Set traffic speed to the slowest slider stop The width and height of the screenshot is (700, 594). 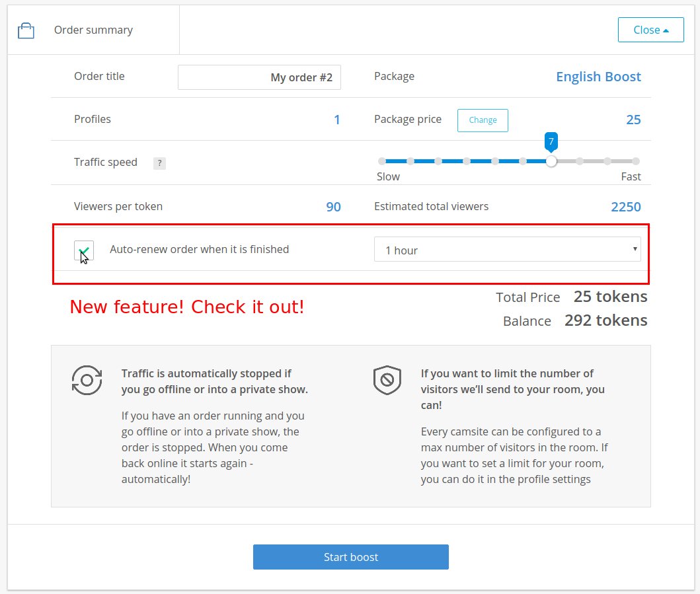(381, 161)
